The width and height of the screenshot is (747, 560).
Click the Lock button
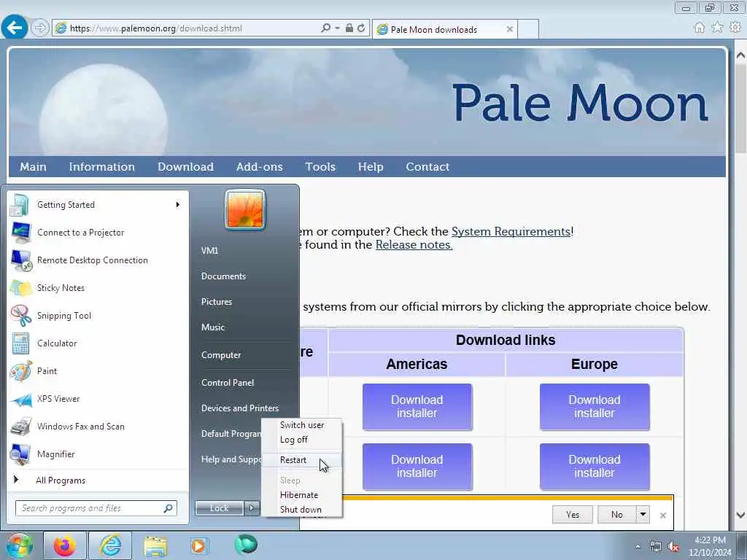click(219, 508)
